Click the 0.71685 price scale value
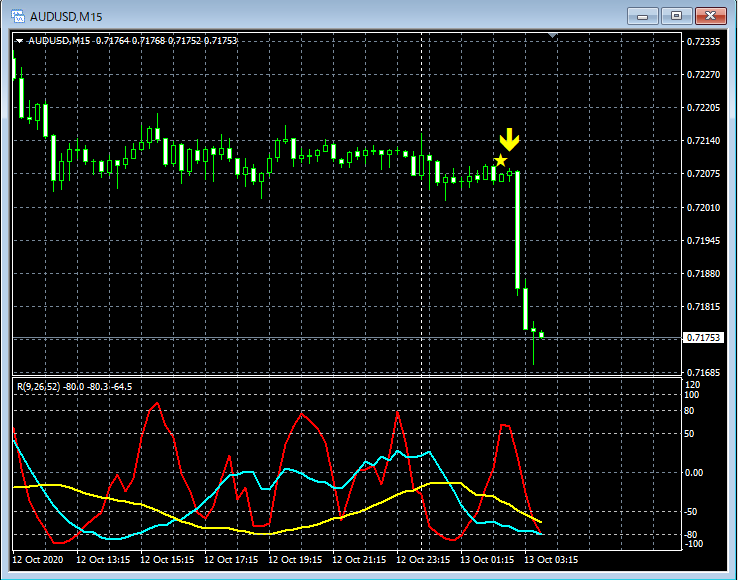The image size is (738, 580). [x=703, y=373]
